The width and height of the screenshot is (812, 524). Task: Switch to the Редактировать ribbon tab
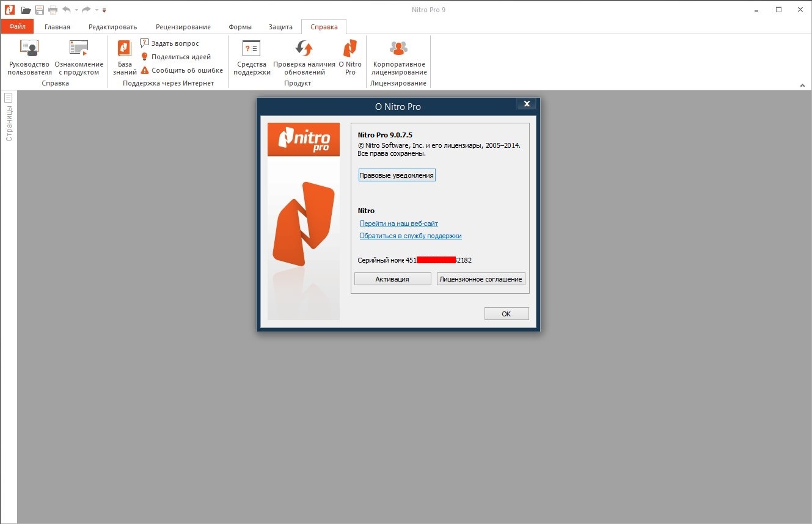tap(112, 27)
